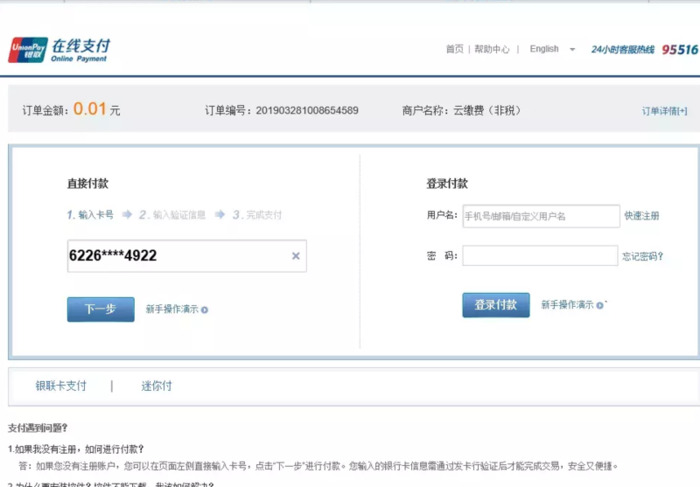
Task: Click the play icon next to 下一步's 新手操作演示
Action: click(204, 310)
